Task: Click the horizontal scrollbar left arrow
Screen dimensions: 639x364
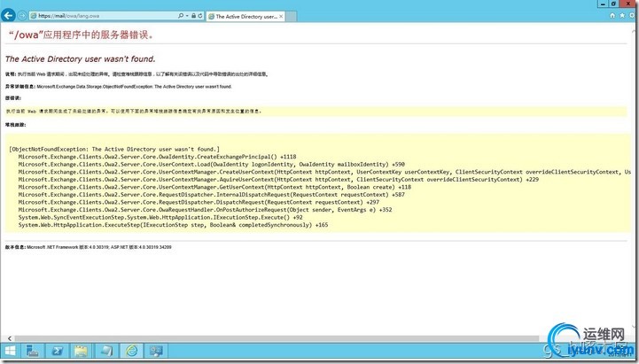Action: [x=10, y=338]
